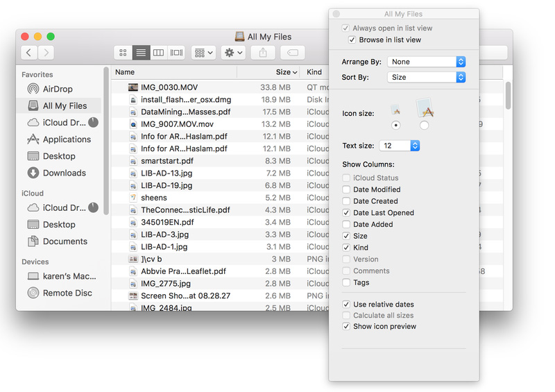
Task: Toggle Show icon preview
Action: (x=346, y=327)
